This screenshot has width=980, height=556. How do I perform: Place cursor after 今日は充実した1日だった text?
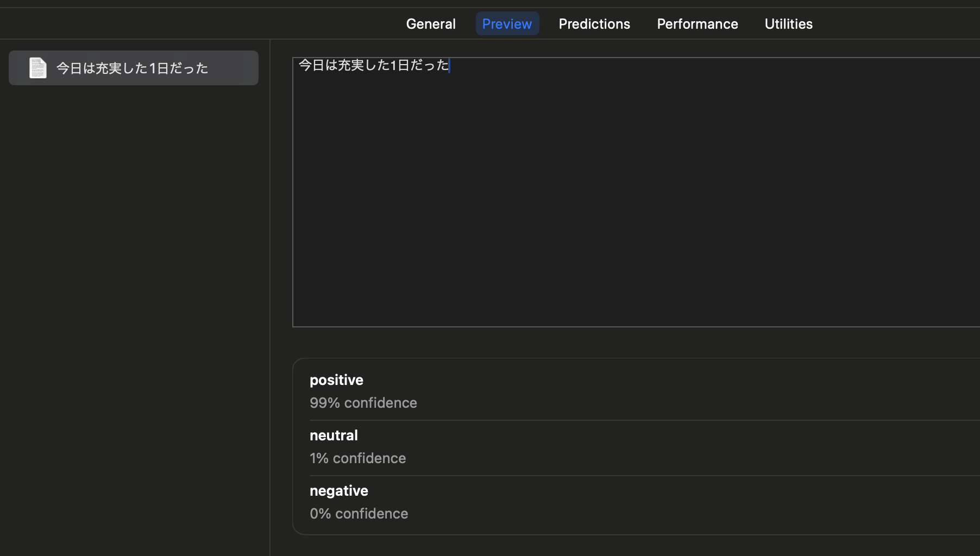point(449,65)
